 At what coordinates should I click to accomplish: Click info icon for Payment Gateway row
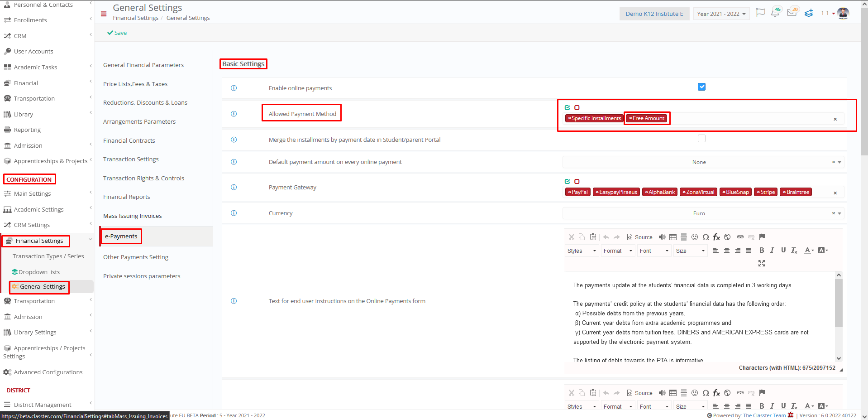click(x=234, y=187)
